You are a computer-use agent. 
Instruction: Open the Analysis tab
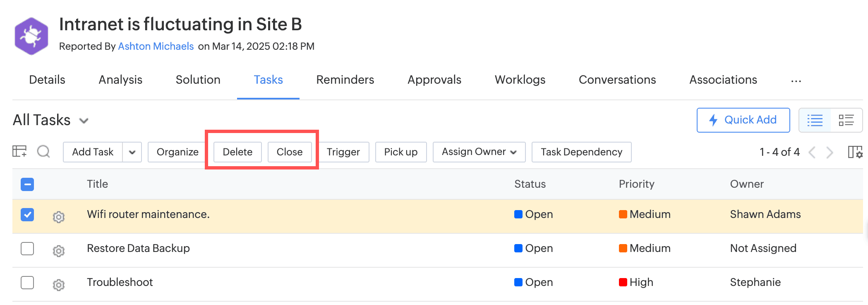tap(120, 80)
